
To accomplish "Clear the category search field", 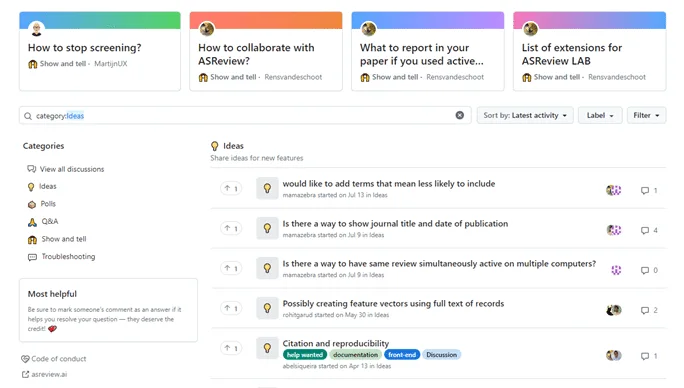I will click(x=459, y=115).
